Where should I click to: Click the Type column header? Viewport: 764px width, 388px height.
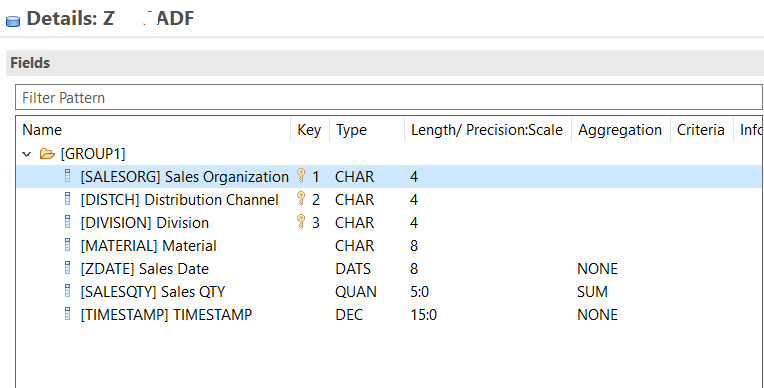351,130
